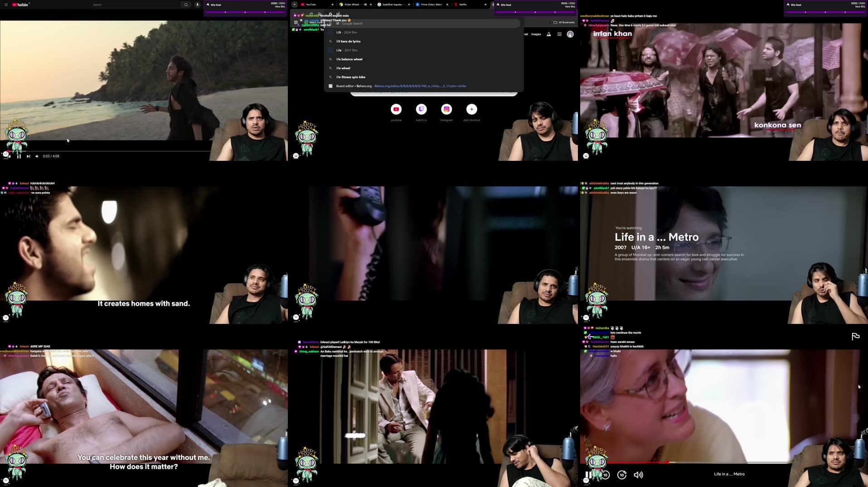This screenshot has height=487, width=868.
Task: Open the Search Labs flask icon
Action: (548, 34)
